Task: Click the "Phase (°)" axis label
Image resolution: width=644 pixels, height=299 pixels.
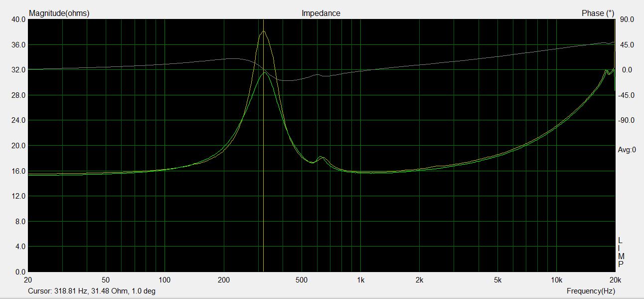Action: click(598, 13)
